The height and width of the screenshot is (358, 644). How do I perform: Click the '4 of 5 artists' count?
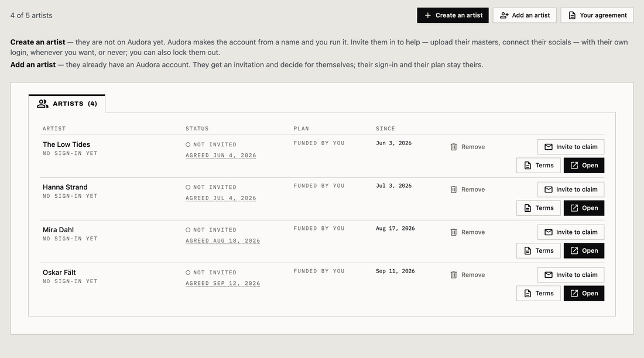click(31, 15)
